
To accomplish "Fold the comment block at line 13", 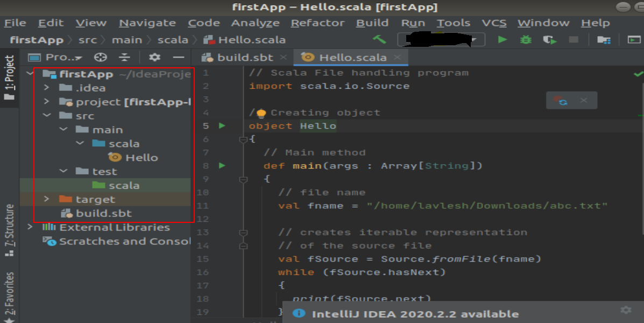I will (243, 233).
